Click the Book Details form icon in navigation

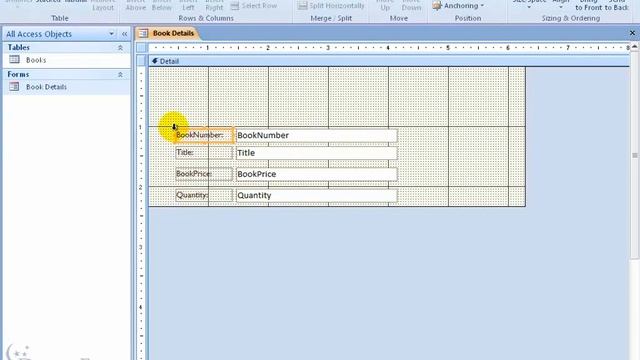coord(14,87)
